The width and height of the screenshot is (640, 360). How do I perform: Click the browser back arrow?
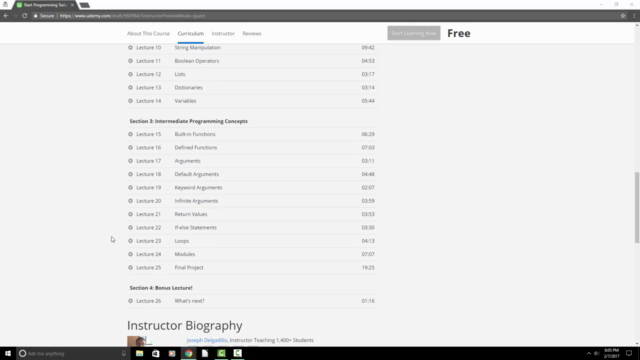pos(6,16)
